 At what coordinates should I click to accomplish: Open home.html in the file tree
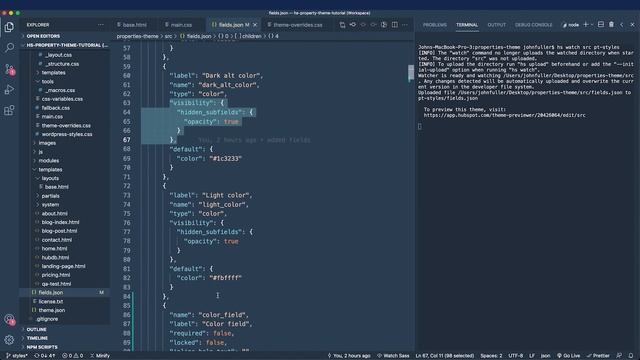[x=54, y=249]
